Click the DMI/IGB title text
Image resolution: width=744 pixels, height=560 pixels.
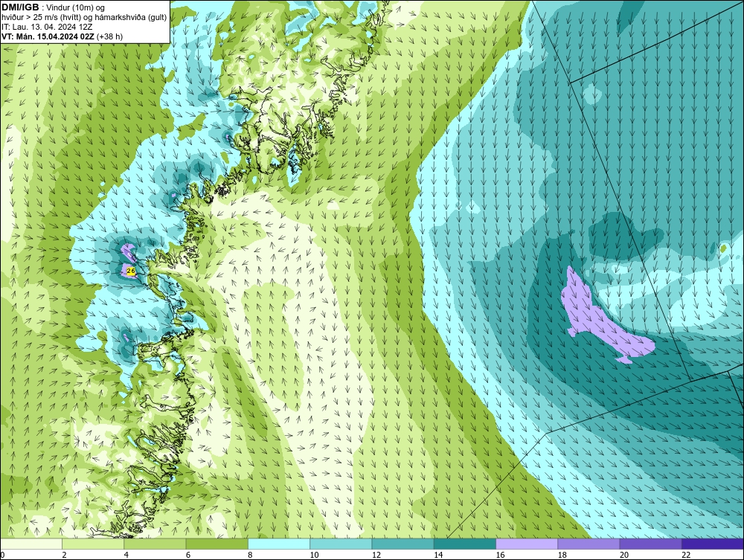tap(20, 7)
